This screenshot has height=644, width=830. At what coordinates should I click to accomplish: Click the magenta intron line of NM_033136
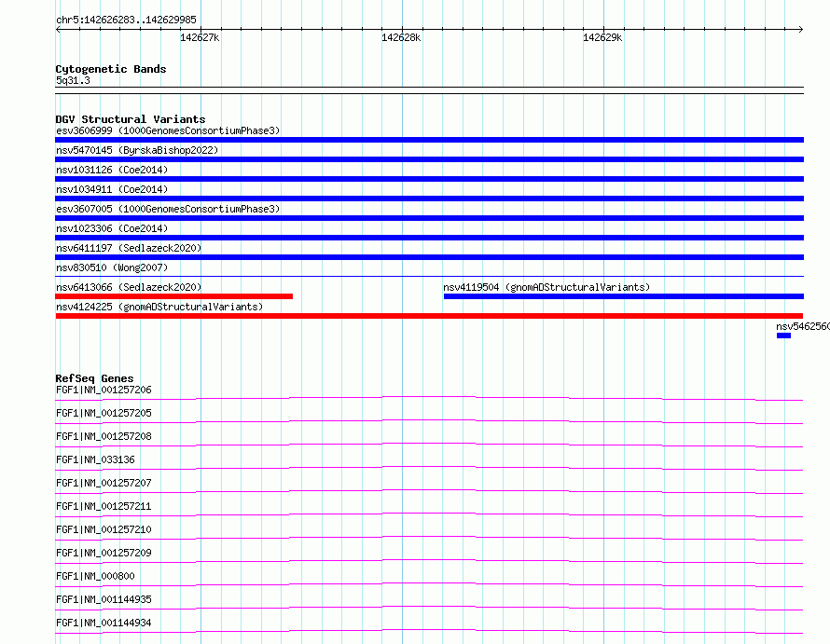tap(429, 467)
